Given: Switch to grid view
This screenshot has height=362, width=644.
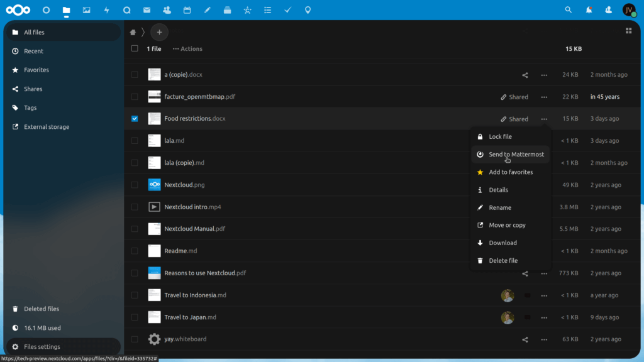Looking at the screenshot, I should pos(628,31).
